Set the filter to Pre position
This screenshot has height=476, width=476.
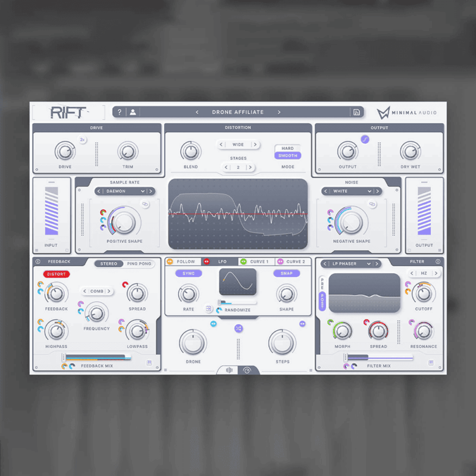tap(322, 283)
